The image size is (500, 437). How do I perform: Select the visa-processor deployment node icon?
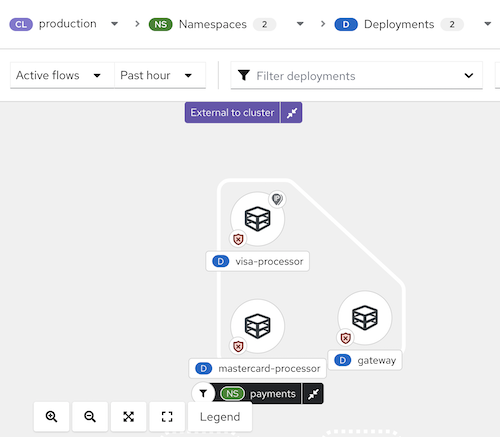coord(257,219)
